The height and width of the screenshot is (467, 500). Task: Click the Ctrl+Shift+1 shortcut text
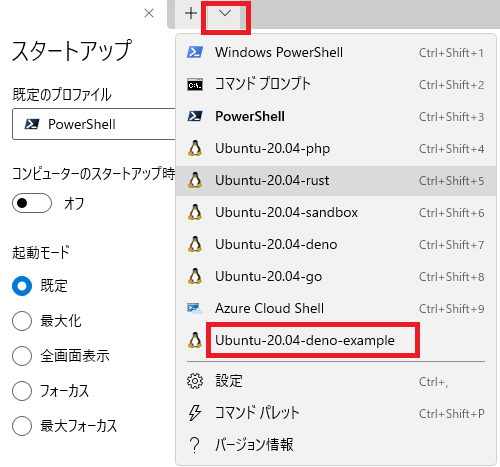(x=451, y=53)
